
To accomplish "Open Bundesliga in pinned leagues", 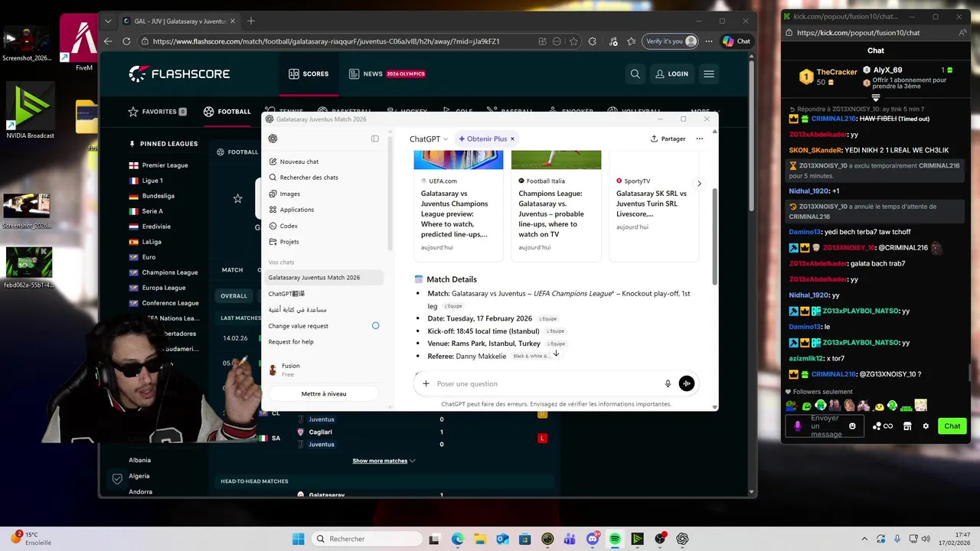I will [x=158, y=196].
